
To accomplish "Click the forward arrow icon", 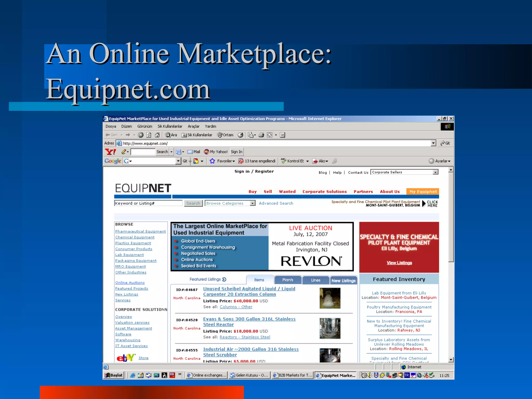I will [128, 135].
